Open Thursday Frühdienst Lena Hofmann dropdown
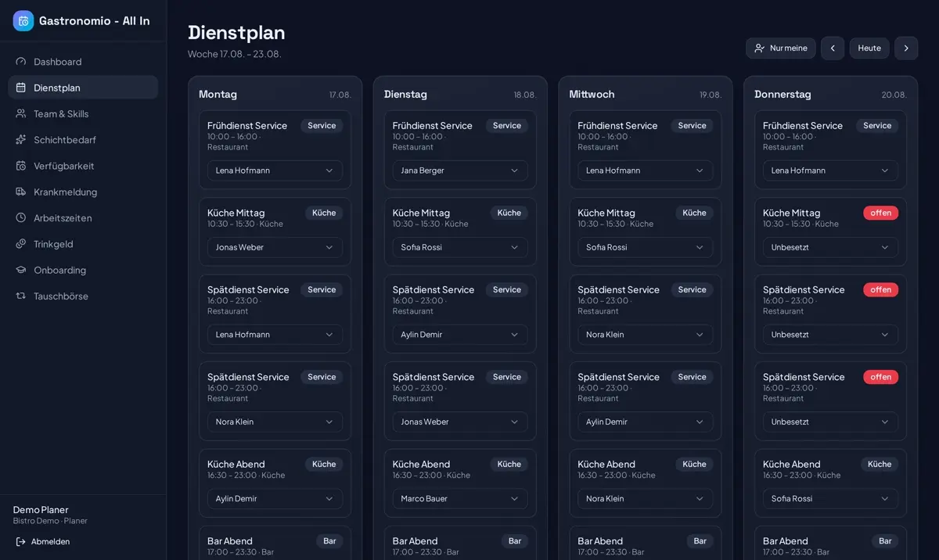This screenshot has height=560, width=939. coord(830,171)
